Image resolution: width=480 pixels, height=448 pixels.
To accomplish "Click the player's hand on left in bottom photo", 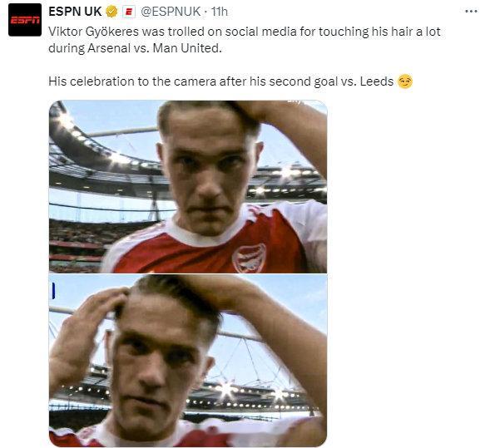I will [89, 330].
